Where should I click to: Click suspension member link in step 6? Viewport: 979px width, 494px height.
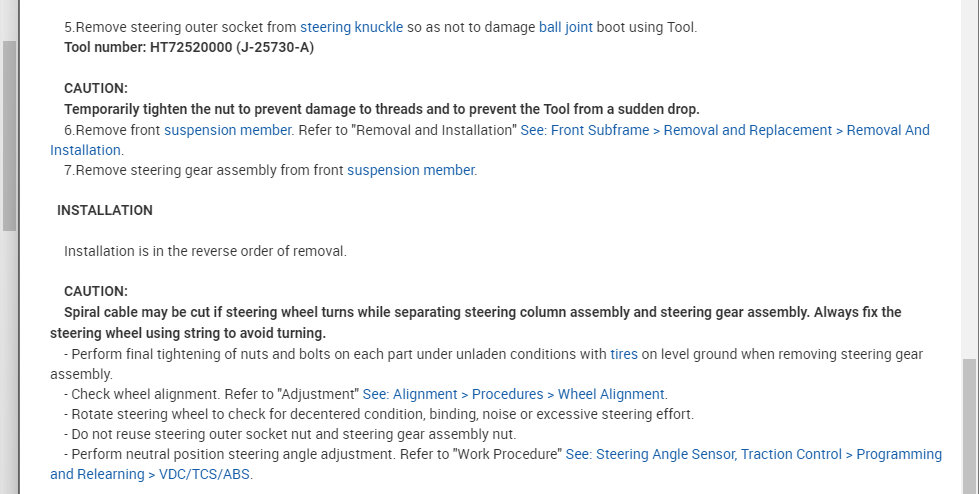(x=227, y=130)
